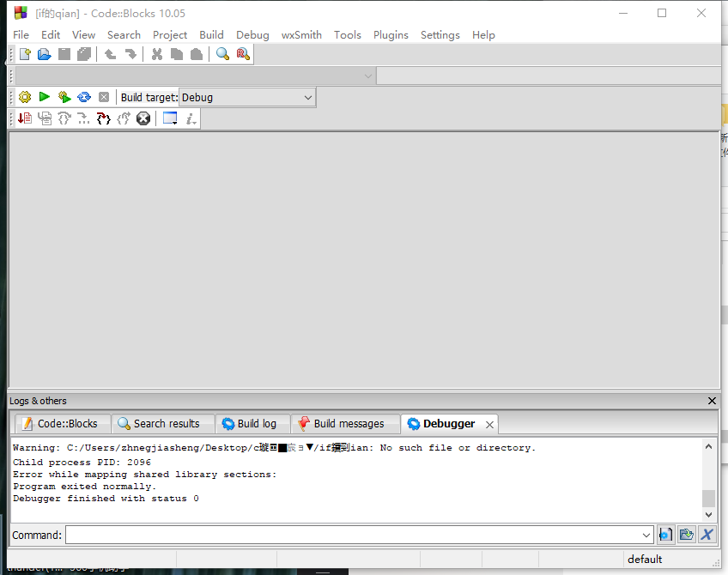Click the Command input field
This screenshot has height=575, width=728.
coord(360,535)
